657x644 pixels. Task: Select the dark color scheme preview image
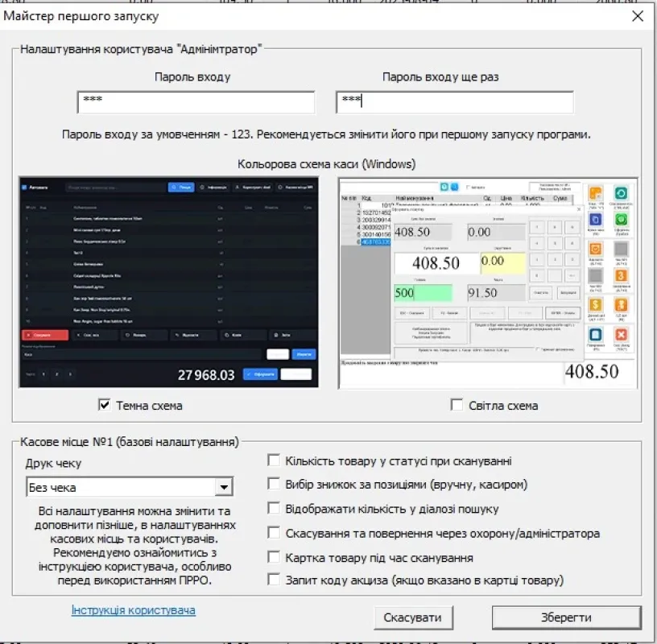tap(168, 283)
